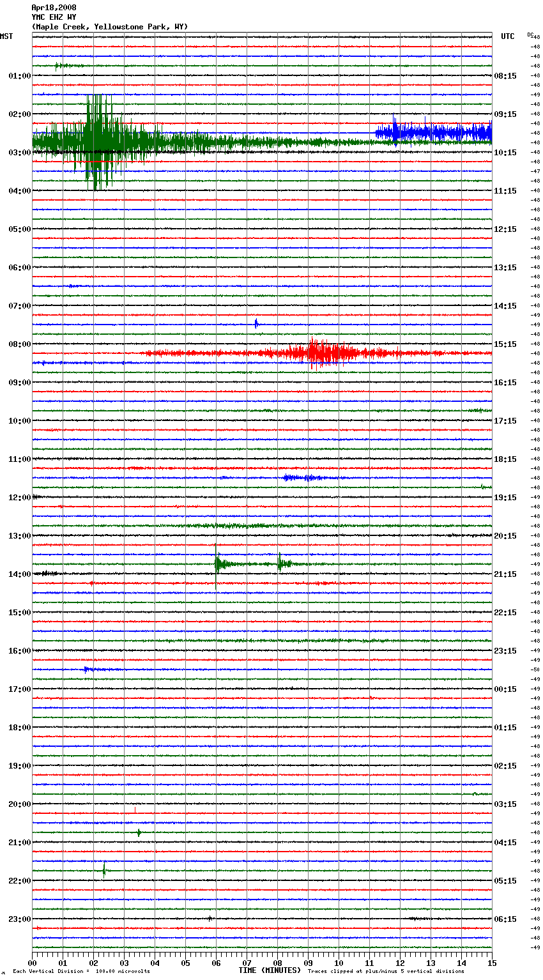543x980 pixels.
Task: Click the small green spike on 21:45 trace
Action: (x=104, y=869)
